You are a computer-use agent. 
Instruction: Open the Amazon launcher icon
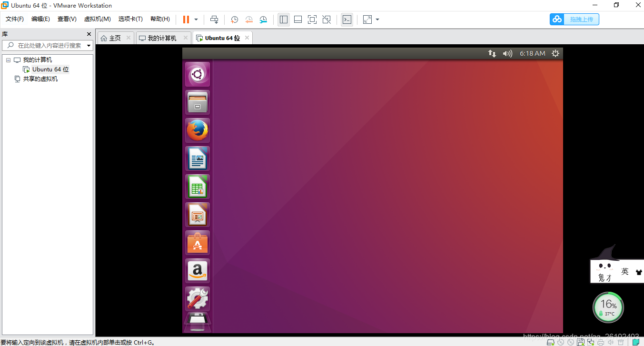(x=197, y=271)
